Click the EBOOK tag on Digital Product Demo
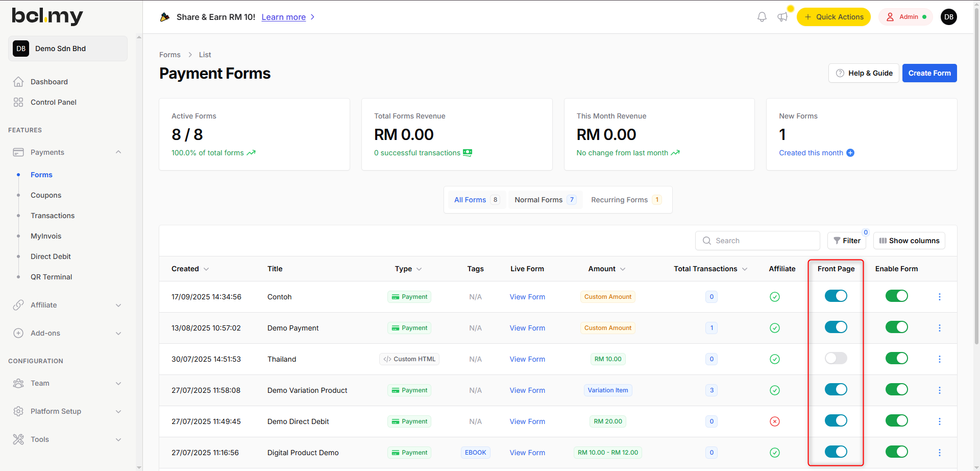 pos(476,453)
